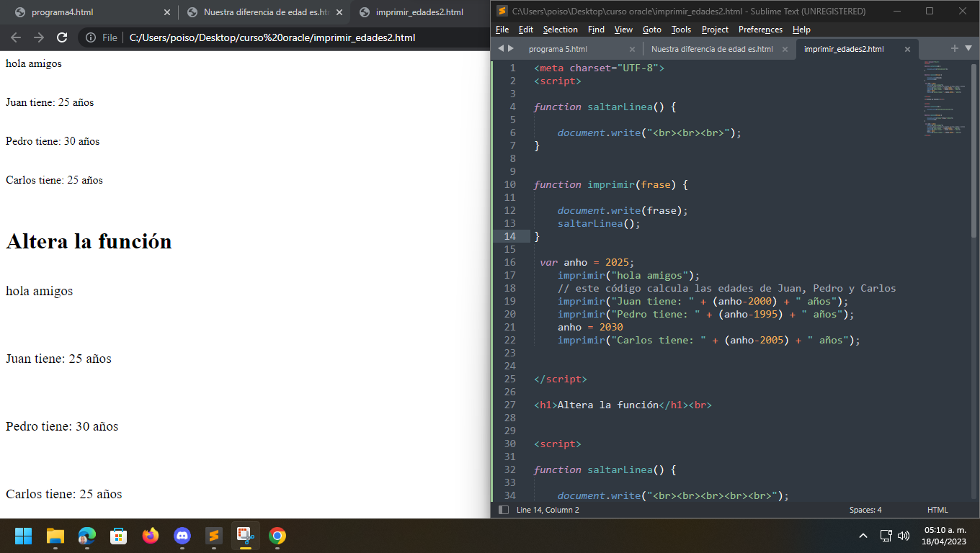
Task: Add a new editor tab with plus
Action: click(955, 48)
